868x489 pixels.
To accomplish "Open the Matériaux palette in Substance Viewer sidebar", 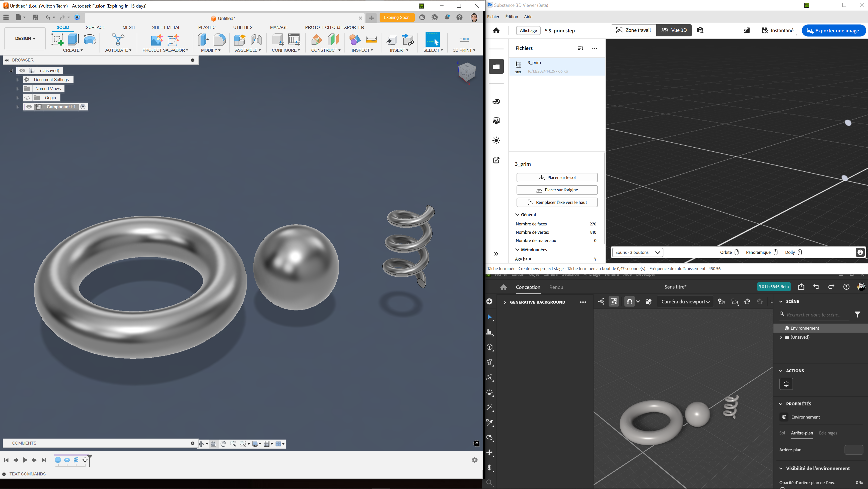I will click(x=496, y=101).
